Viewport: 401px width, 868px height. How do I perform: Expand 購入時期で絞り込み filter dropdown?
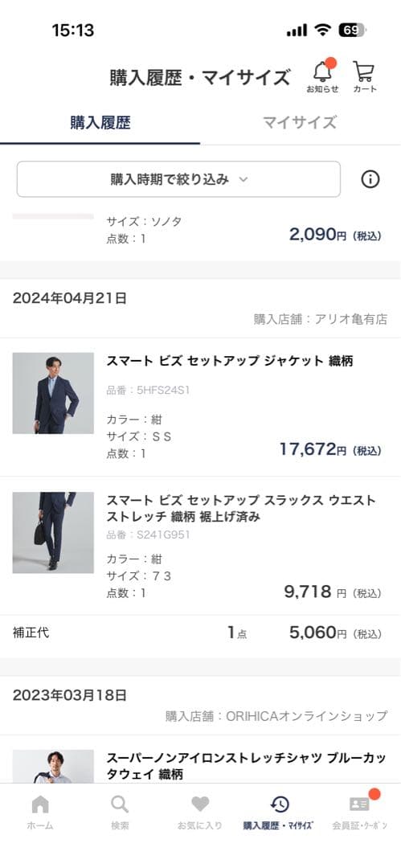pos(178,178)
